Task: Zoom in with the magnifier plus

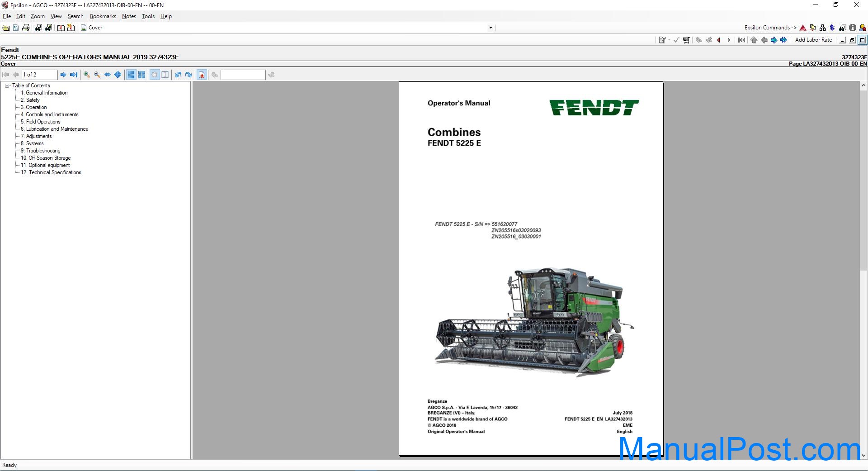Action: [x=87, y=75]
